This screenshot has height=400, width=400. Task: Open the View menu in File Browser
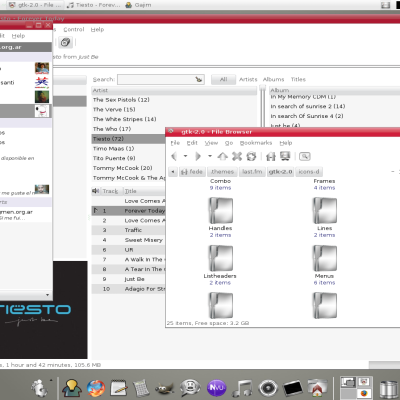pos(211,143)
